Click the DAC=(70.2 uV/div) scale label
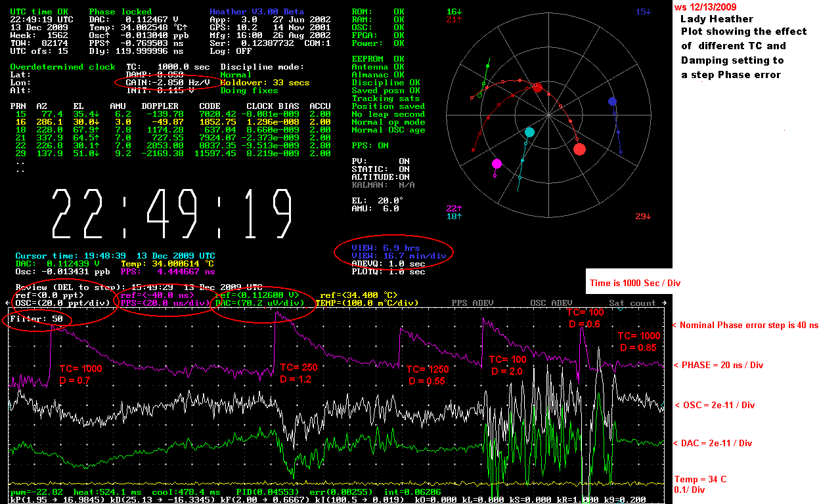The width and height of the screenshot is (840, 504). pyautogui.click(x=259, y=303)
